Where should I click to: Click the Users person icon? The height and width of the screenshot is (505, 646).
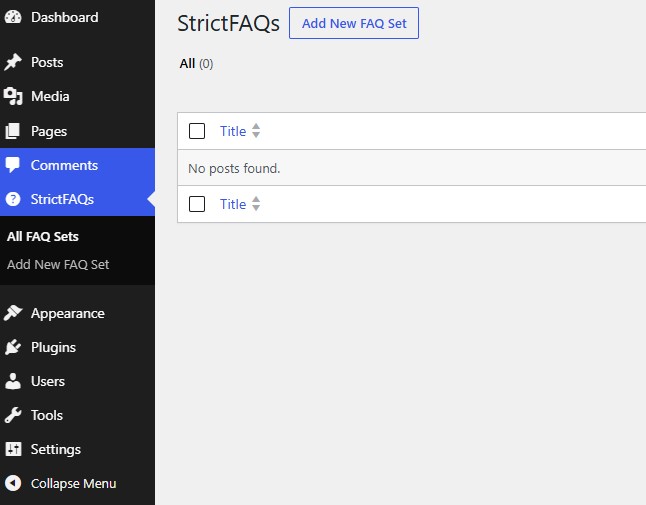pos(13,381)
